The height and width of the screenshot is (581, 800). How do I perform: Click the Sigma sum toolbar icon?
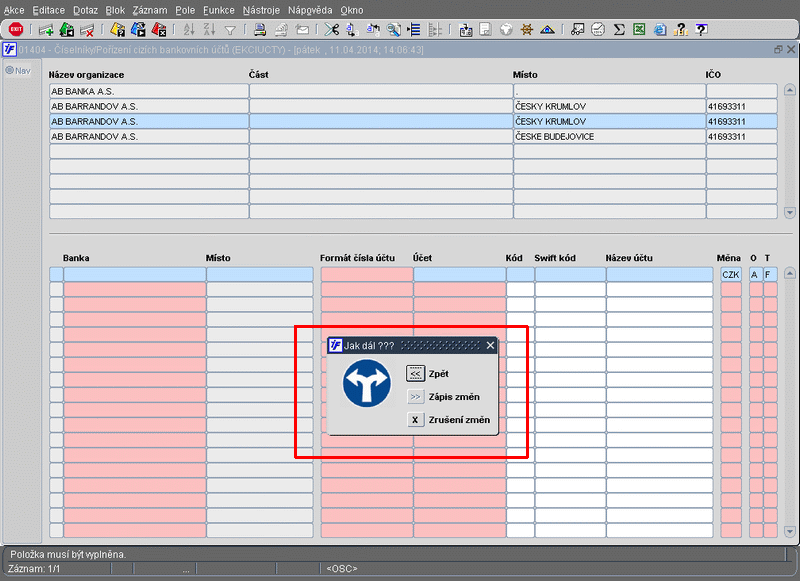(x=619, y=30)
